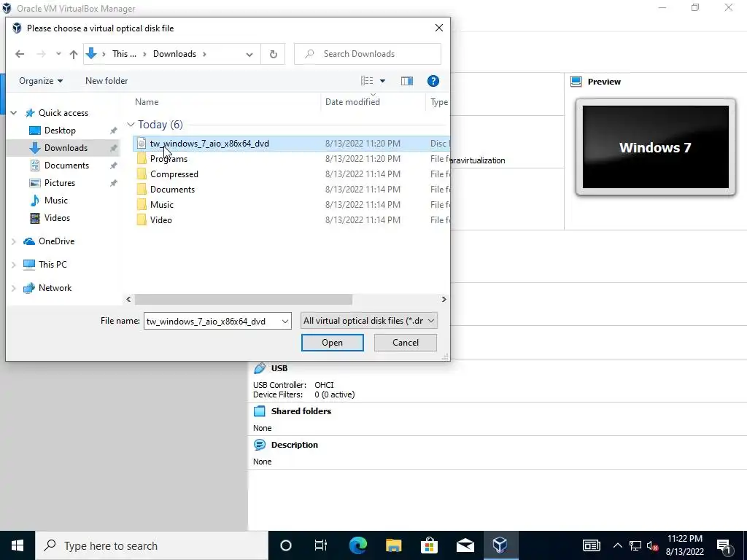
Task: Click Description heading in VirtualBox
Action: [x=295, y=445]
